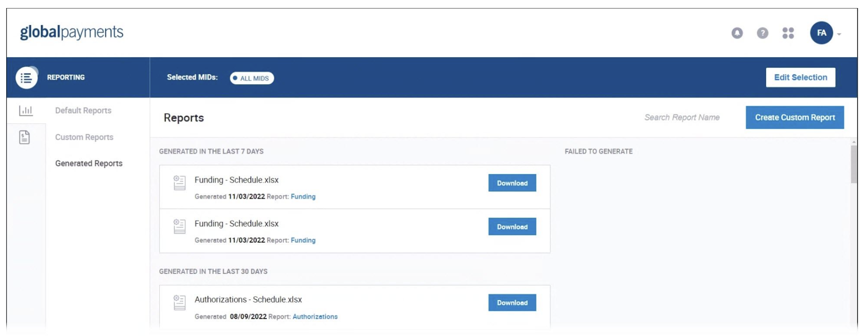Screen dimensions: 868x336
Task: Select the bar chart sidebar icon
Action: click(26, 111)
